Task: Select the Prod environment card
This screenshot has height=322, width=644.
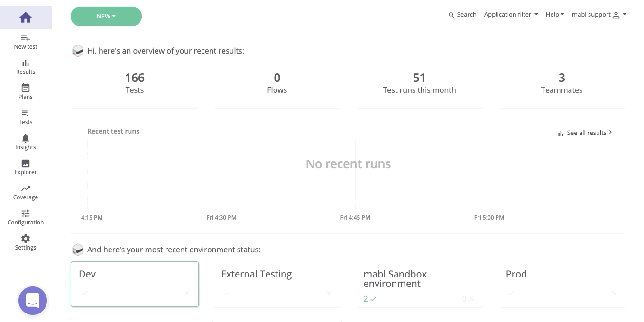Action: (561, 284)
